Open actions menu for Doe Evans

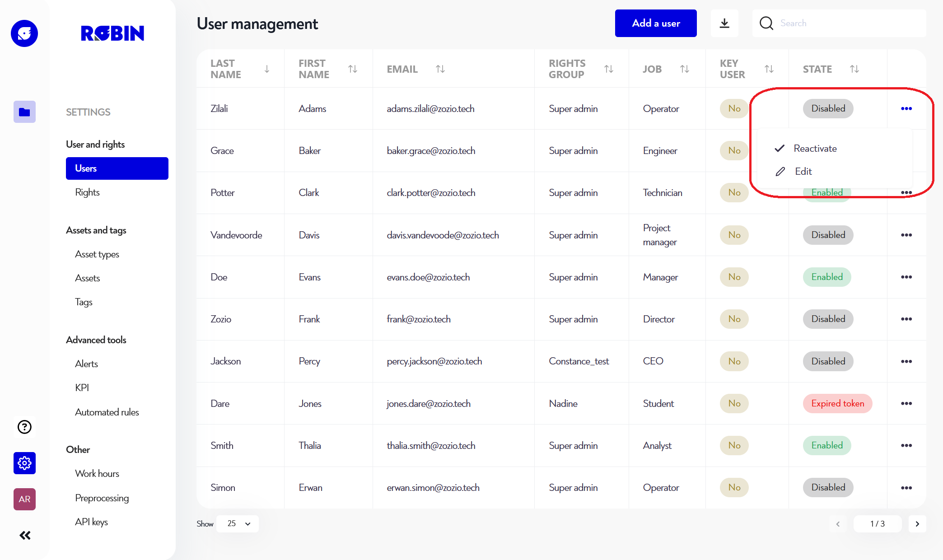[x=906, y=277]
